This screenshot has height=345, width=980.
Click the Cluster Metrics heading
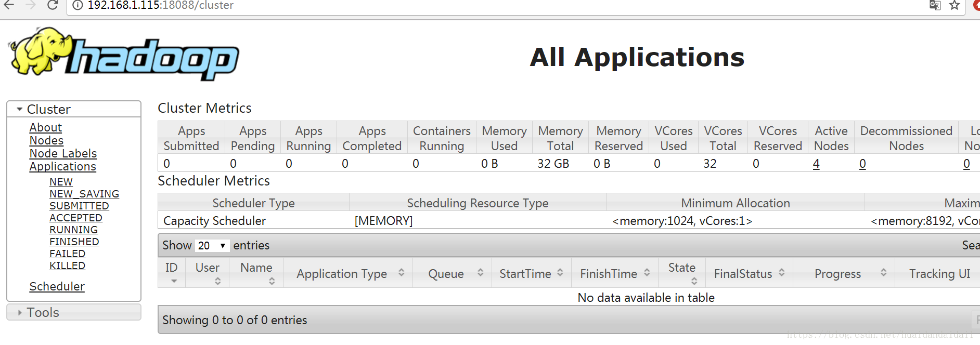204,108
